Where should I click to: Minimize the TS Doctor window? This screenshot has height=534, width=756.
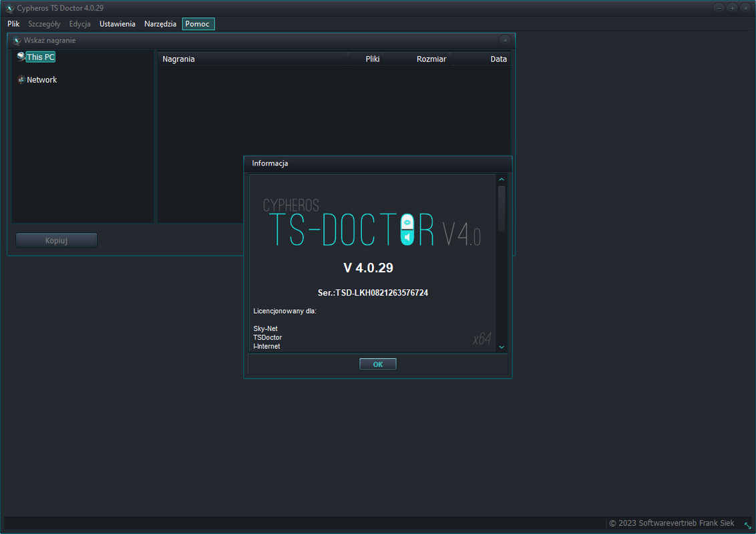(x=719, y=8)
